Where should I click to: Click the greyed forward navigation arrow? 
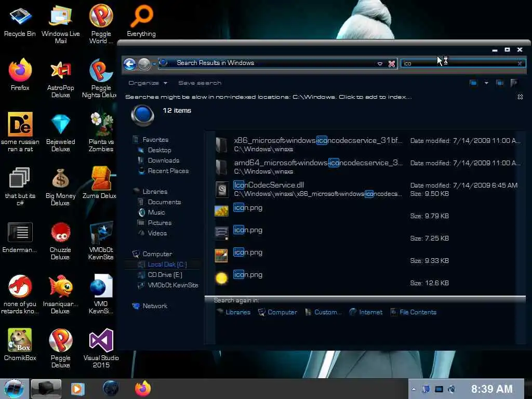pos(144,64)
